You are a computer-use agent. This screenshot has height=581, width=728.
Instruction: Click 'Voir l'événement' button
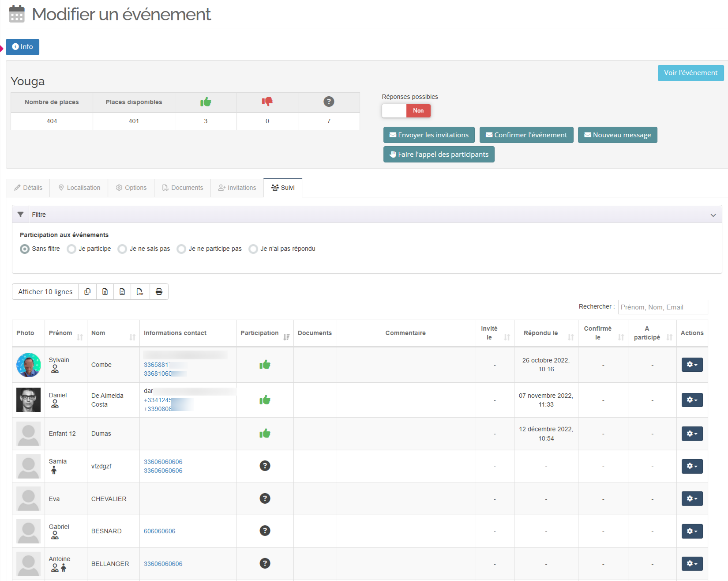tap(690, 73)
